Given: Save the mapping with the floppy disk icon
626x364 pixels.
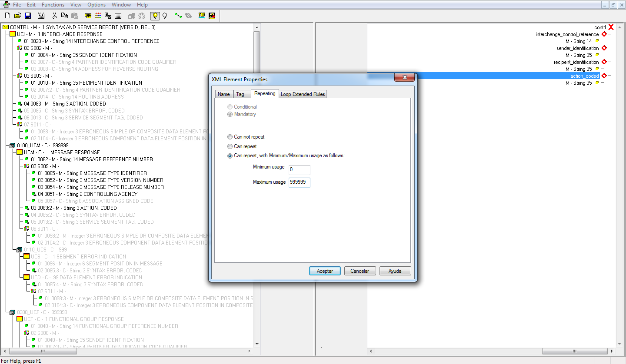Looking at the screenshot, I should pos(28,16).
